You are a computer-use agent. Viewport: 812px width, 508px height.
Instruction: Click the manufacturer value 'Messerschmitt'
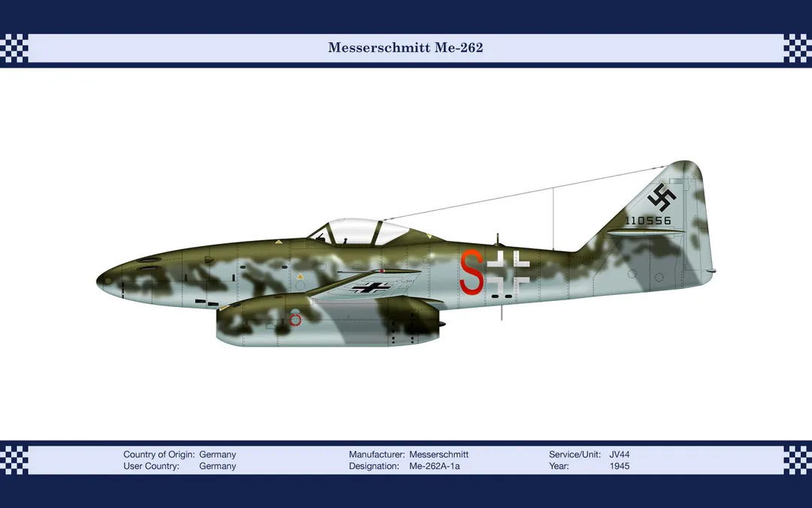pos(438,455)
